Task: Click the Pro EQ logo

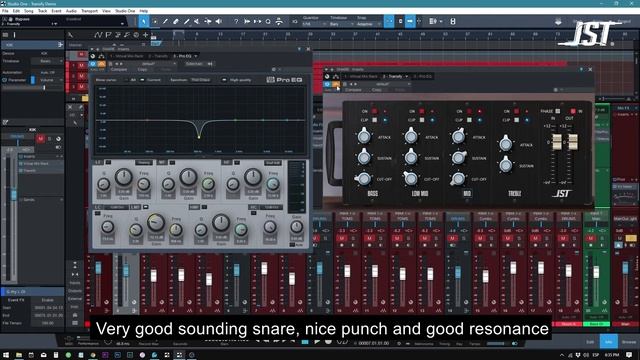Action: pyautogui.click(x=284, y=80)
